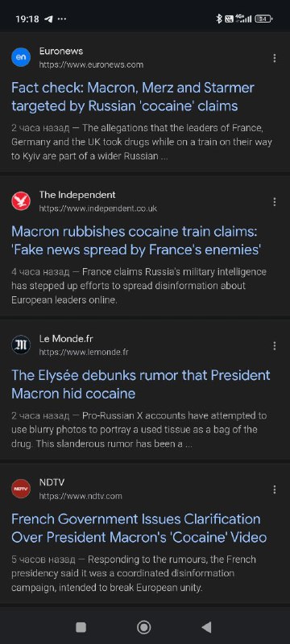
Task: Open more options for Le Monde result
Action: coord(275,346)
